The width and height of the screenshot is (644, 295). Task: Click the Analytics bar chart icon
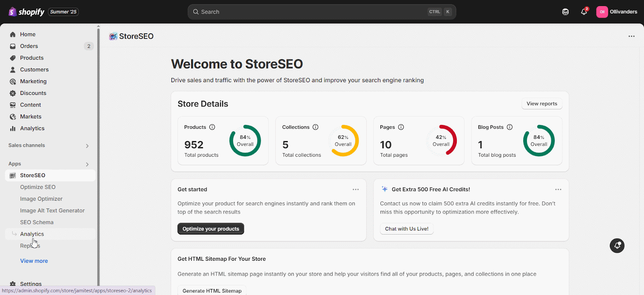13,128
